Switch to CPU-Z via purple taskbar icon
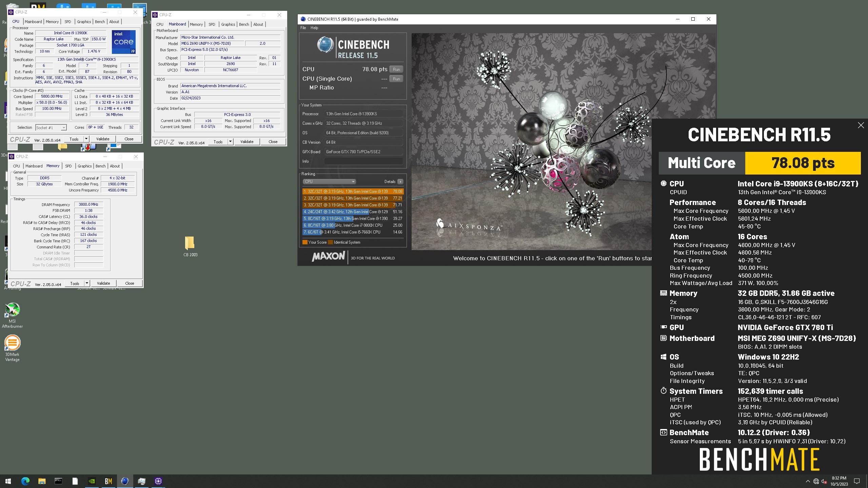The image size is (868, 488). click(x=158, y=481)
